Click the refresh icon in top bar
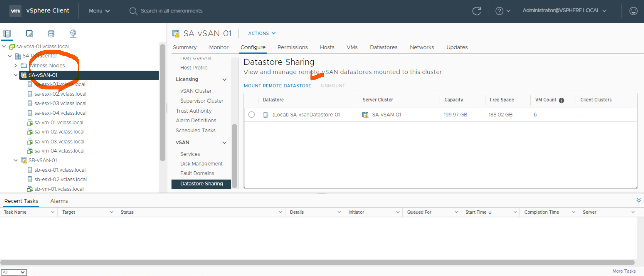 pos(477,11)
